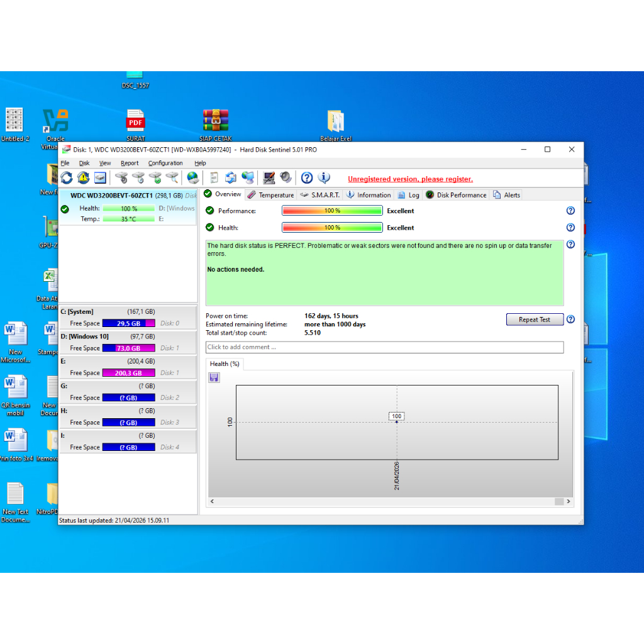This screenshot has width=644, height=644.
Task: Open the SURAT PDF desktop icon
Action: click(135, 125)
